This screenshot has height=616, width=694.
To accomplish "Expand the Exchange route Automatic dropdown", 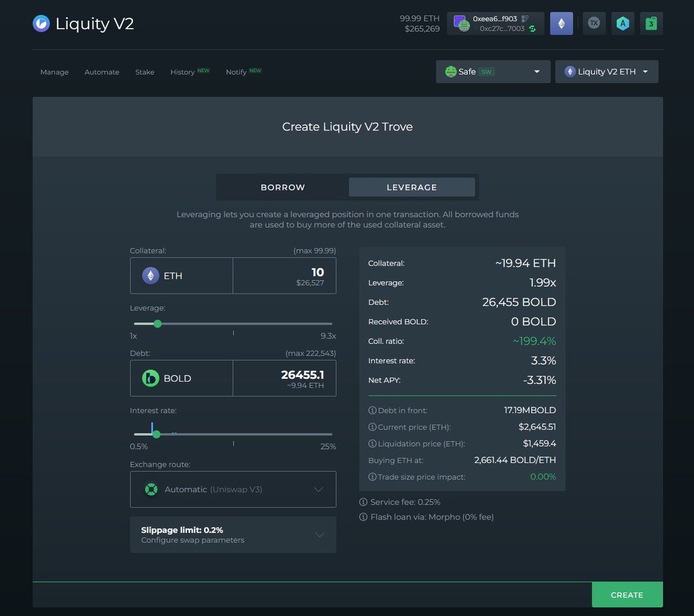I will [x=233, y=489].
